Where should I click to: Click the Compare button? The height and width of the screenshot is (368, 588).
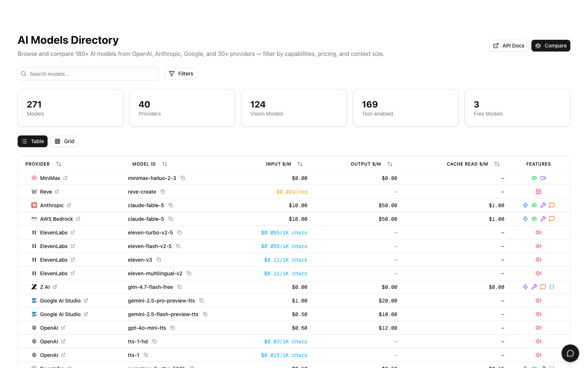tap(551, 46)
